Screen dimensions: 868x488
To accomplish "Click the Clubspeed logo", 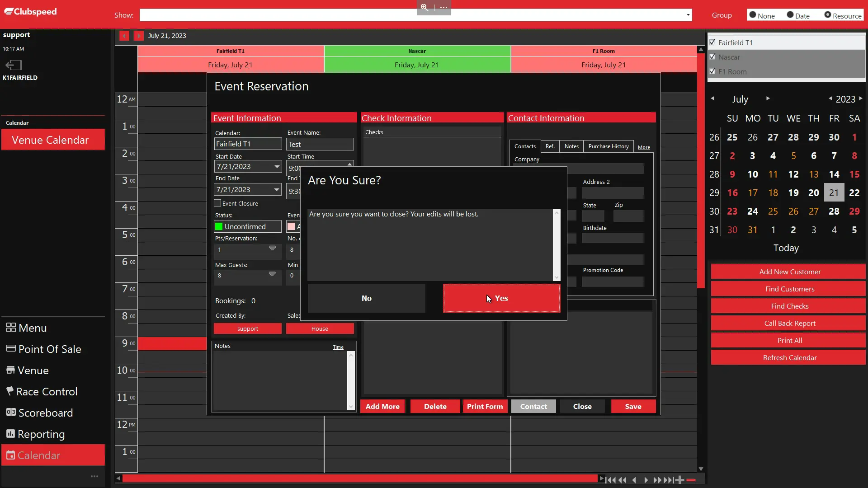I will tap(30, 12).
